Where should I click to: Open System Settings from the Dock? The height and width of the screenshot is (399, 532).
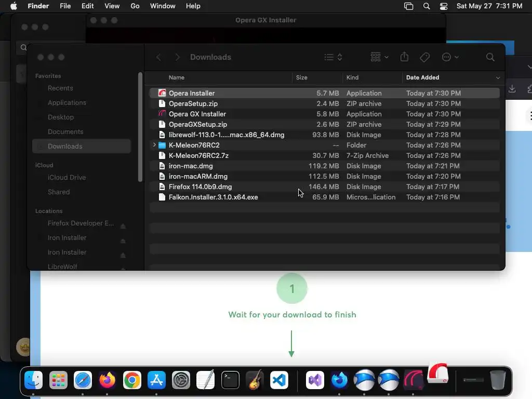point(181,380)
